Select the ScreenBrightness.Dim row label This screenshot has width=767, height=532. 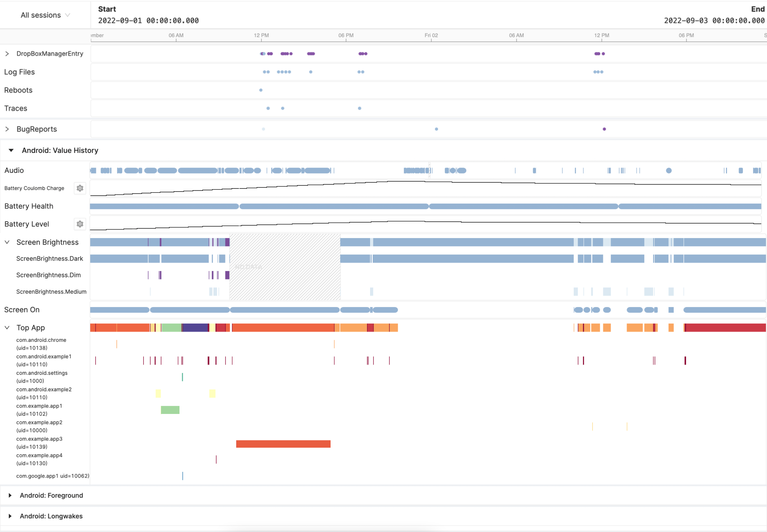(48, 275)
